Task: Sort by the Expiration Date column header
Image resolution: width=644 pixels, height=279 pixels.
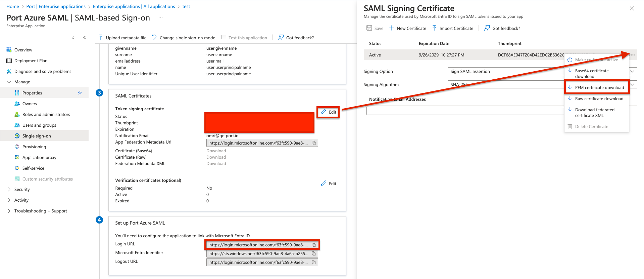Action: click(434, 43)
